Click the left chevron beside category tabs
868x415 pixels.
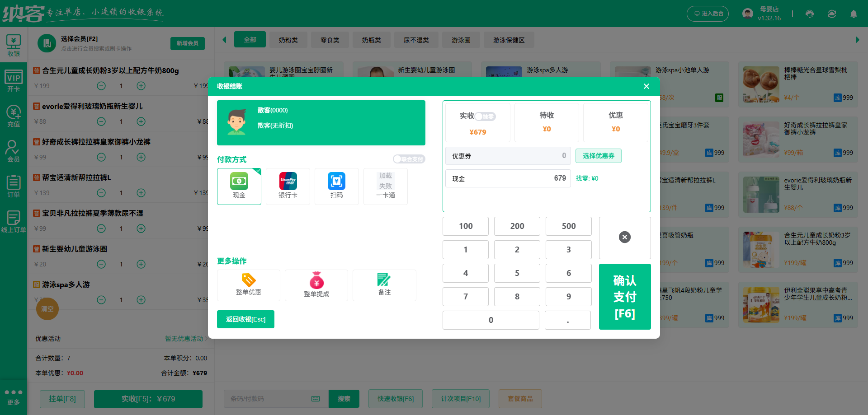tap(224, 40)
